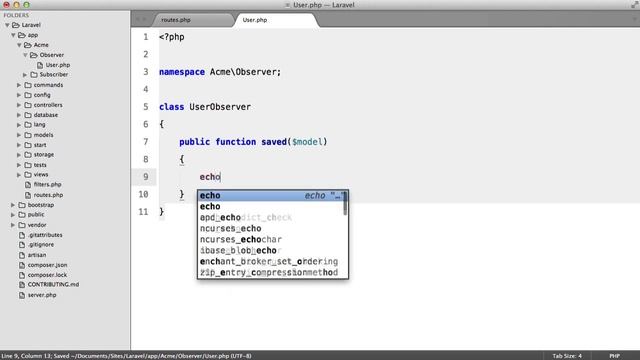Choose enchant_broker_set_ordering completion entry

271,262
